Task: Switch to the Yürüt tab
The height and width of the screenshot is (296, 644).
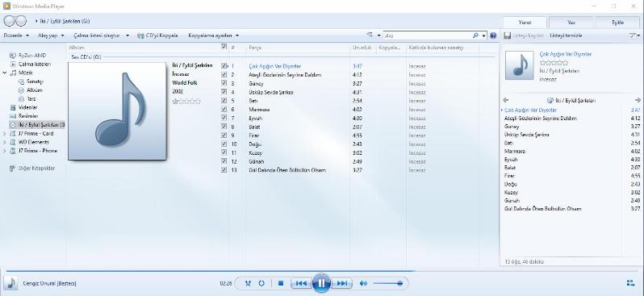Action: pyautogui.click(x=525, y=22)
